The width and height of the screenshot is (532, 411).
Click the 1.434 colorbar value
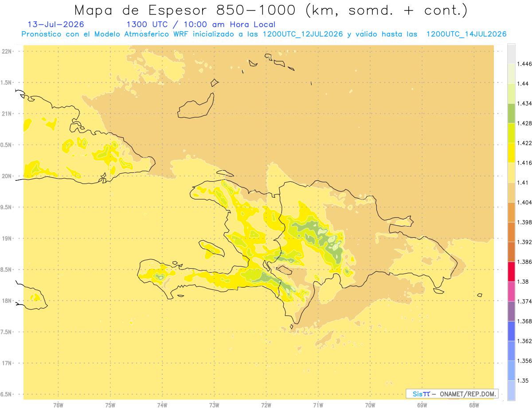pos(525,103)
